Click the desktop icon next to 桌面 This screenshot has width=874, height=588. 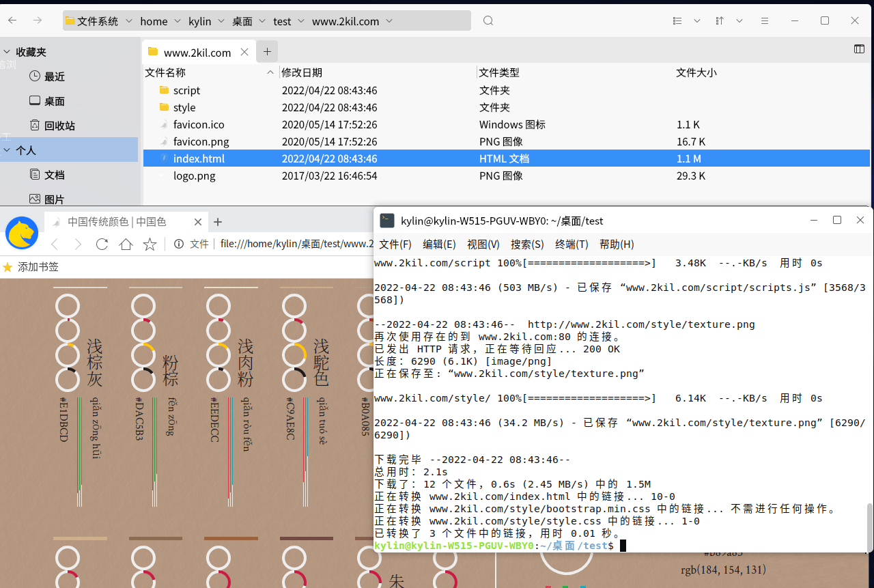(x=35, y=100)
